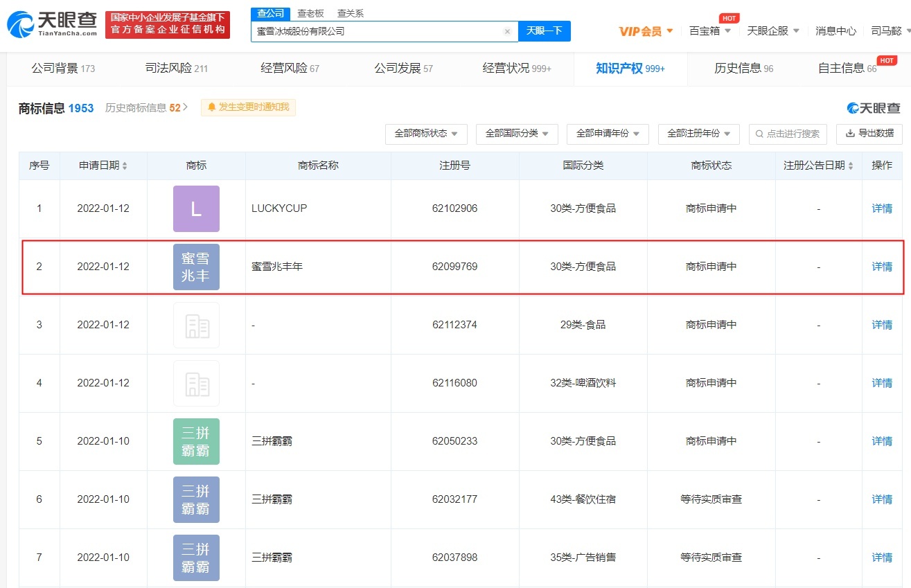The image size is (911, 588).
Task: Open the 经营风险 tab
Action: coord(290,69)
